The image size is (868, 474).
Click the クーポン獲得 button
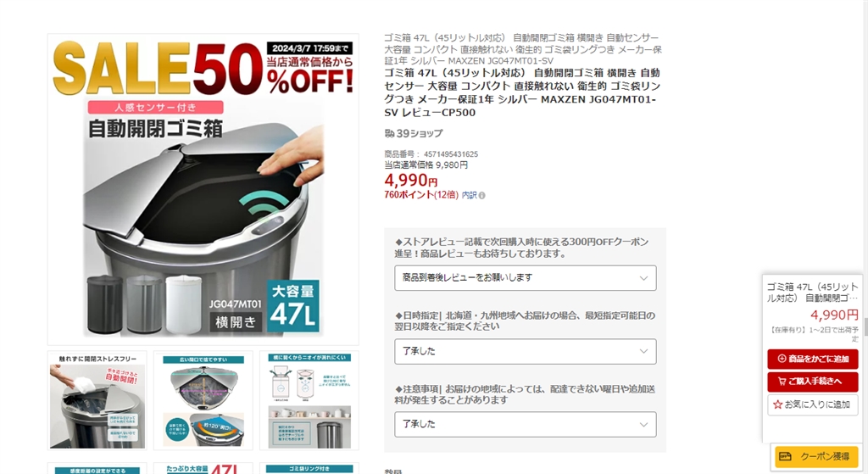click(x=816, y=457)
